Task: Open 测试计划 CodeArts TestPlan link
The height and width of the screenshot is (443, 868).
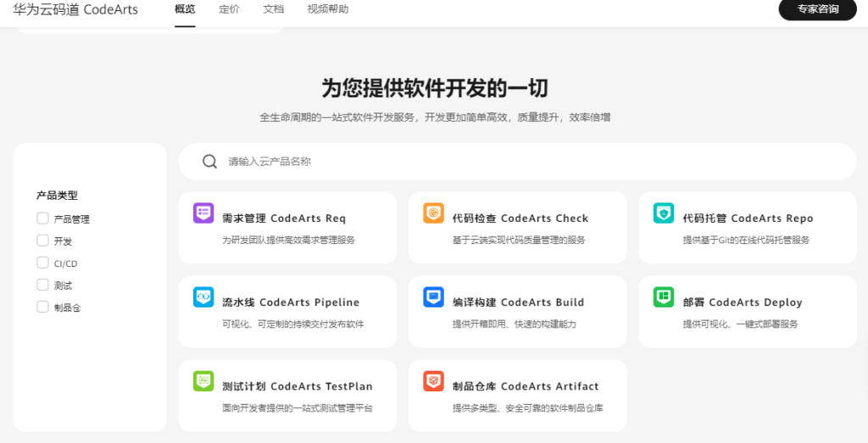Action: point(298,386)
